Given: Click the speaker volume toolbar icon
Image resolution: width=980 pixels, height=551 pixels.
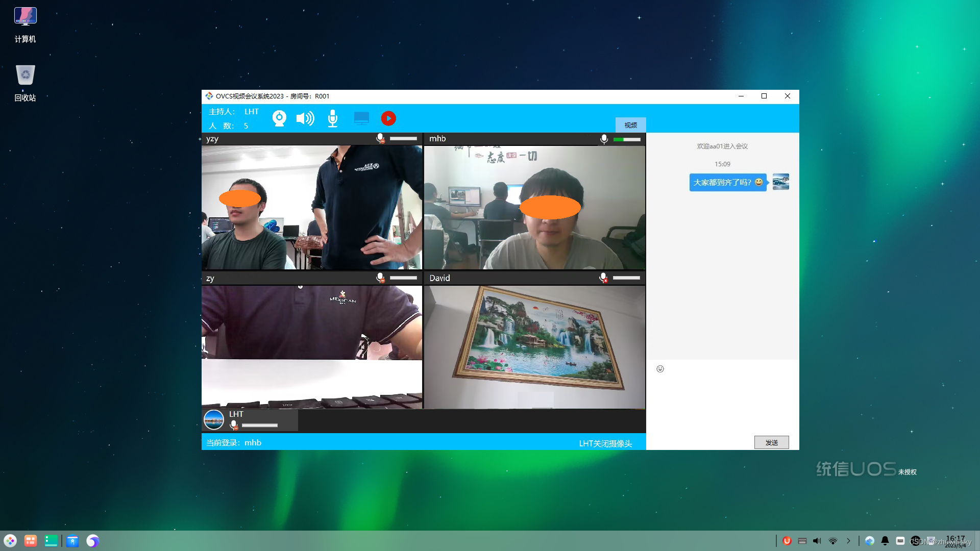Looking at the screenshot, I should (305, 118).
